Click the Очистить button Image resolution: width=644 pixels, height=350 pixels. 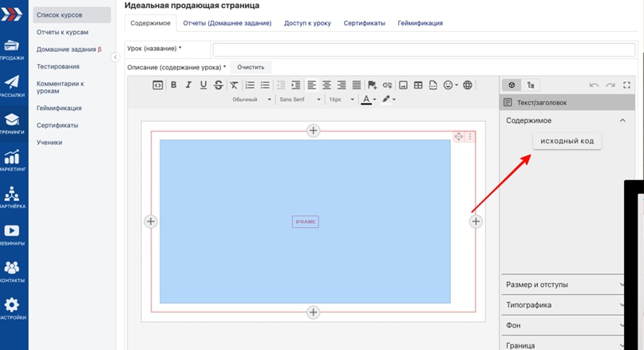tap(251, 67)
